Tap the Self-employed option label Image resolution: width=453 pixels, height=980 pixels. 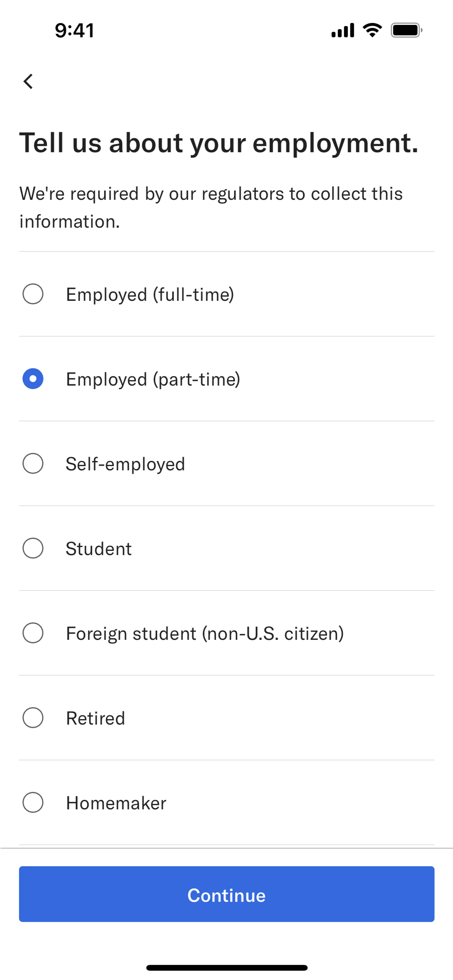(126, 464)
